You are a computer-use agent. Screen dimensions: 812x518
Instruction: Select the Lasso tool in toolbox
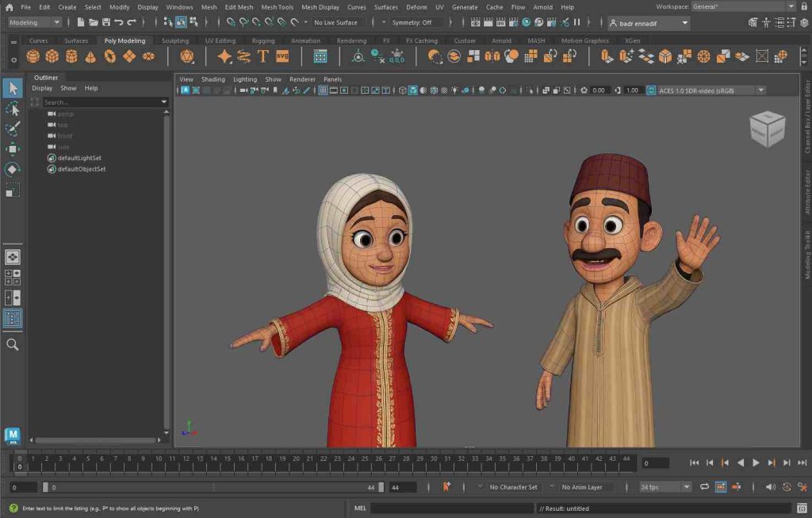13,109
